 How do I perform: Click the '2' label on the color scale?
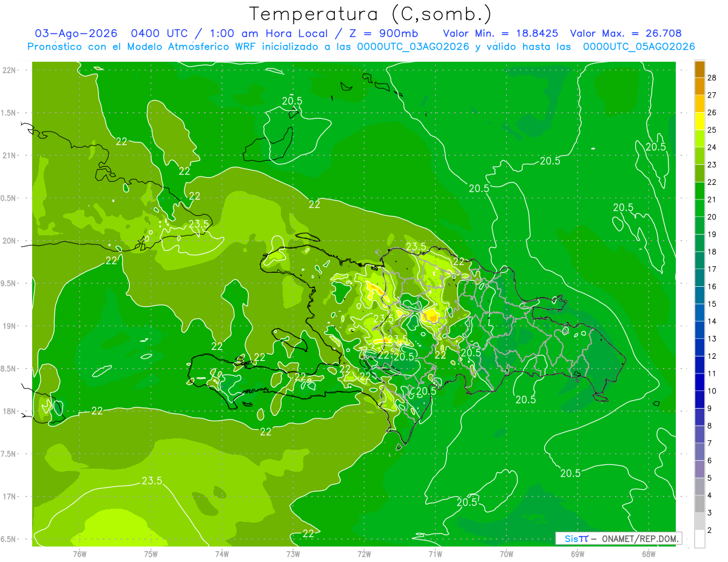tap(710, 530)
